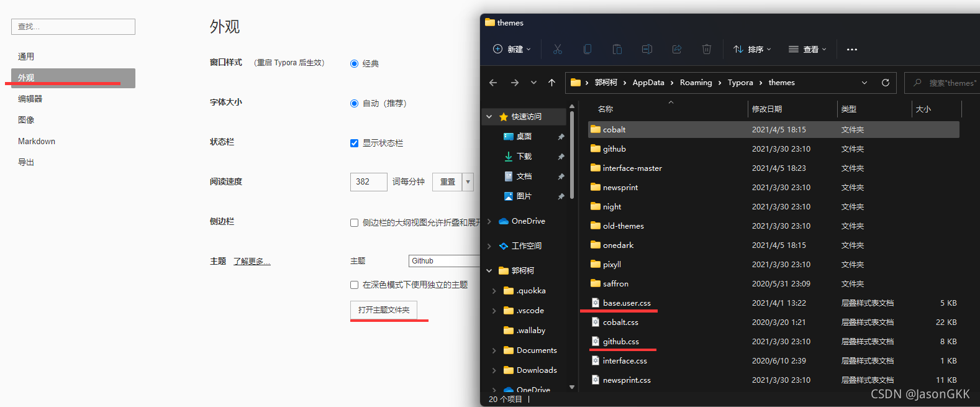
Task: Enable sidebar outline collapse checkbox
Action: 354,222
